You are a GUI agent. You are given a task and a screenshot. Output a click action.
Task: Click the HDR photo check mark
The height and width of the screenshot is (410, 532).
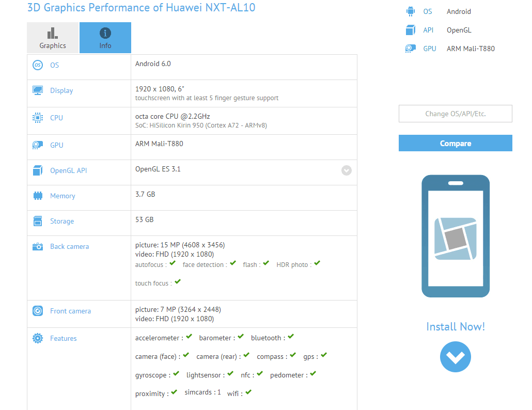tap(317, 263)
